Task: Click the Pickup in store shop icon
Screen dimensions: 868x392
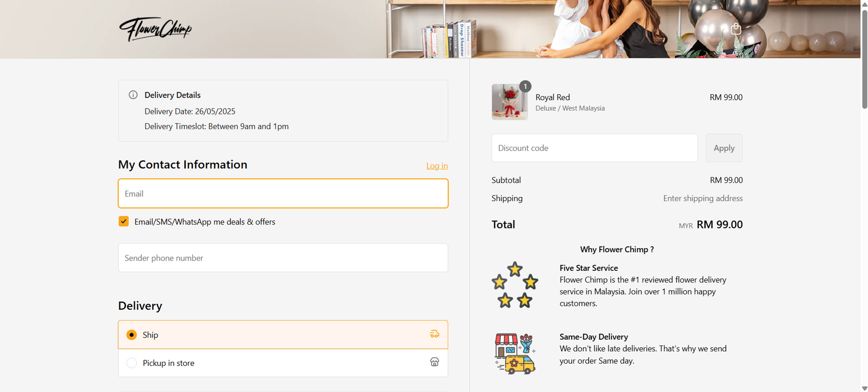Action: (434, 362)
